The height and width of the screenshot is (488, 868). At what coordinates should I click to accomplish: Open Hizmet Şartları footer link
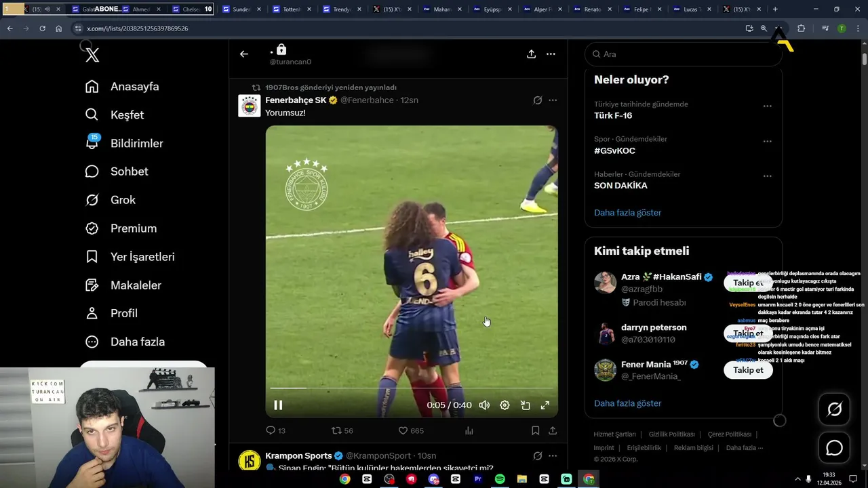point(614,434)
